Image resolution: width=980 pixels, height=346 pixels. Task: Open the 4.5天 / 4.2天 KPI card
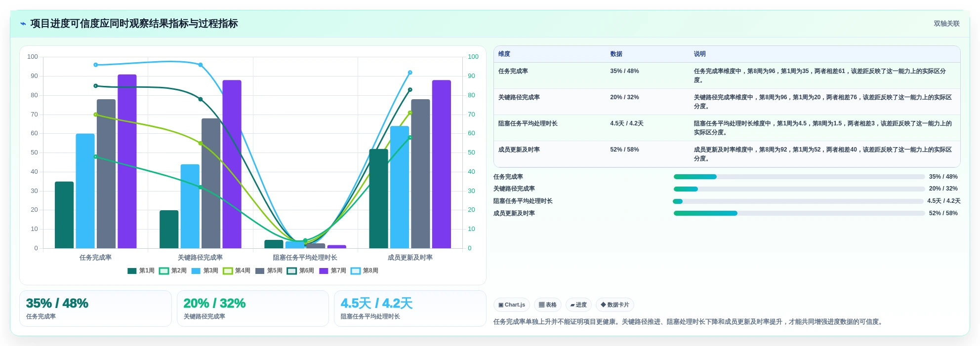click(x=410, y=308)
